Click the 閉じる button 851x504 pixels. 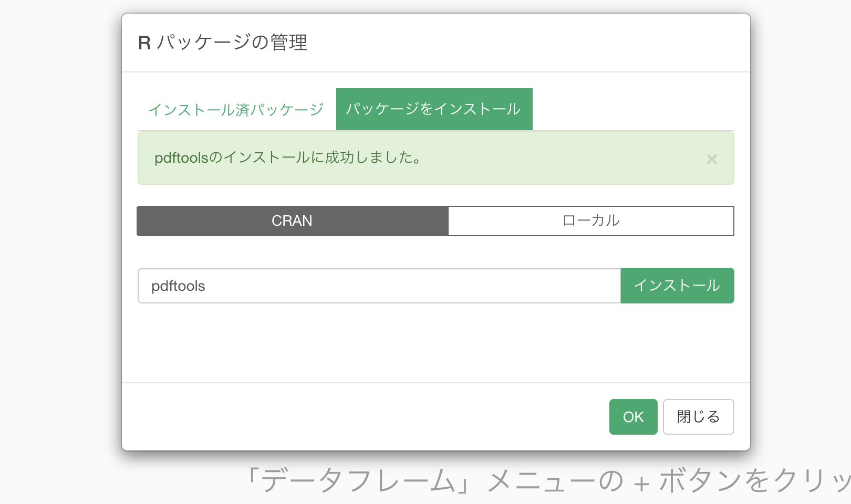click(x=698, y=417)
